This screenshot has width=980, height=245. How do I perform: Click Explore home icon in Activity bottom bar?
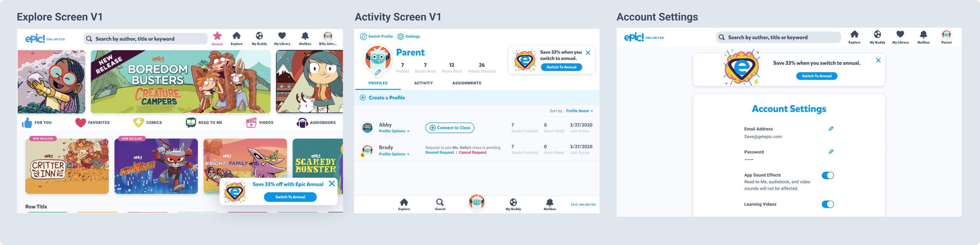tap(404, 202)
